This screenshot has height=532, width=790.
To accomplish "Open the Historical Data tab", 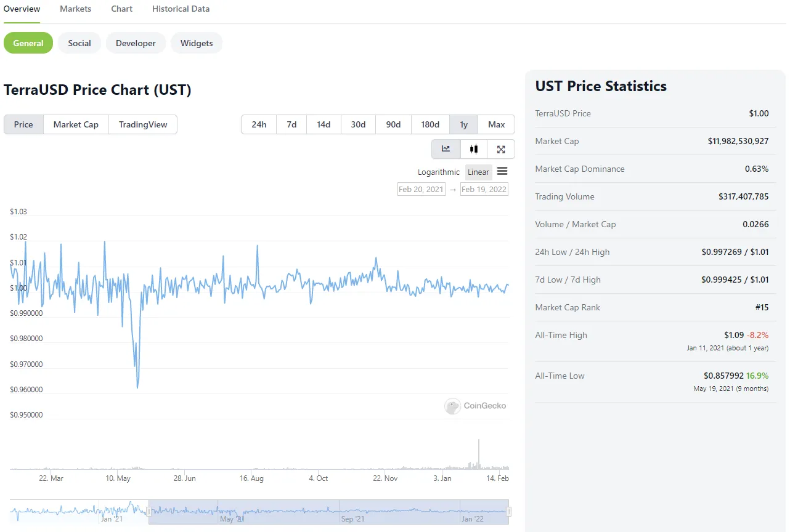I will (x=181, y=9).
